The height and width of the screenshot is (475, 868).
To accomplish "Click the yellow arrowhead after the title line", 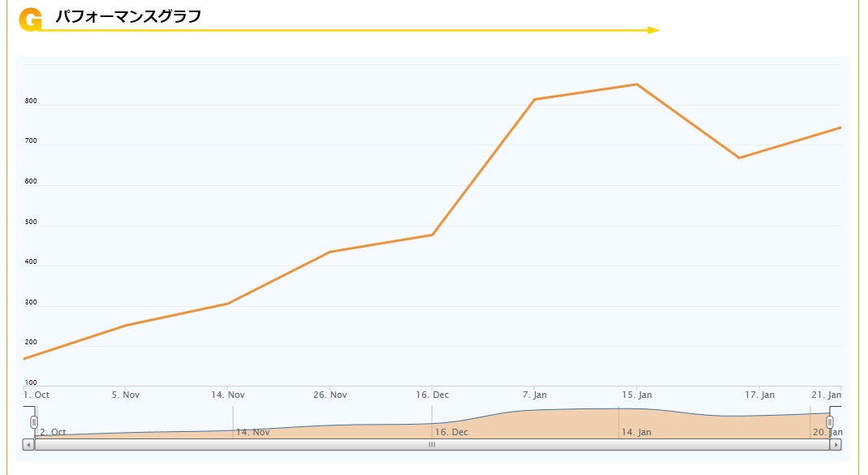I will click(x=654, y=31).
